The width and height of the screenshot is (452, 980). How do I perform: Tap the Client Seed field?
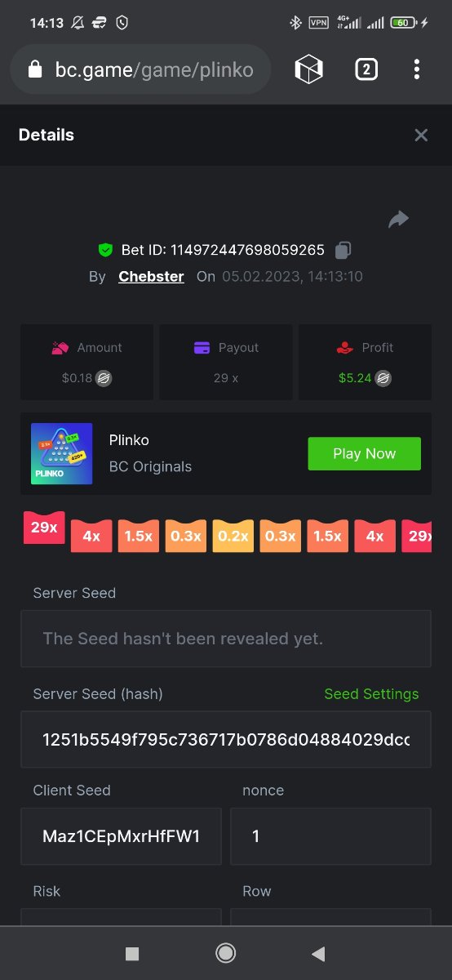pos(121,836)
